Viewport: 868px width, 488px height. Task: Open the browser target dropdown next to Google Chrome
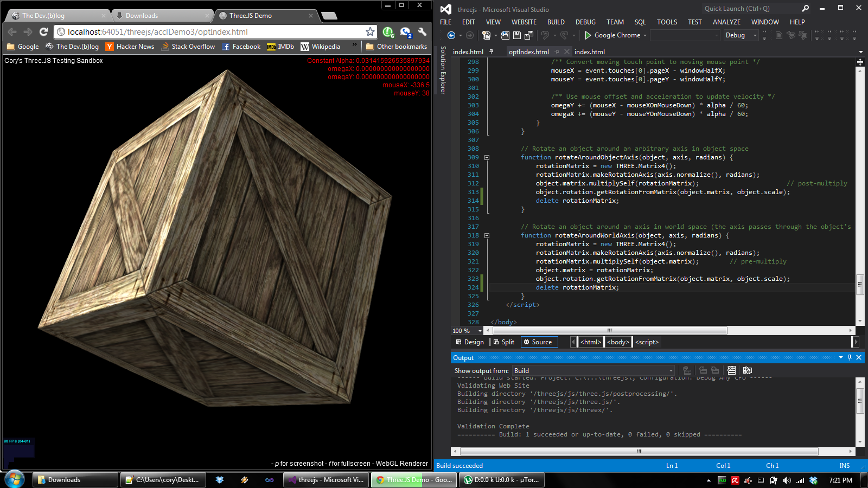[x=645, y=35]
